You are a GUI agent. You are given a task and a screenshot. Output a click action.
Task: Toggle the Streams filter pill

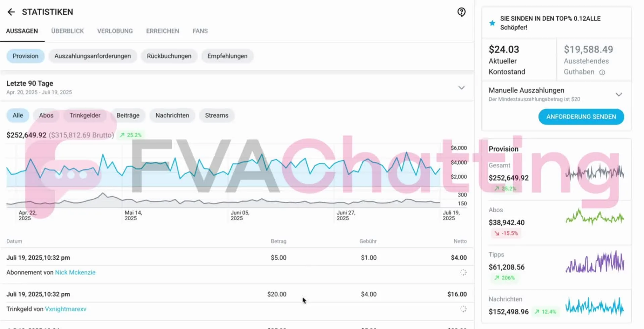coord(216,115)
